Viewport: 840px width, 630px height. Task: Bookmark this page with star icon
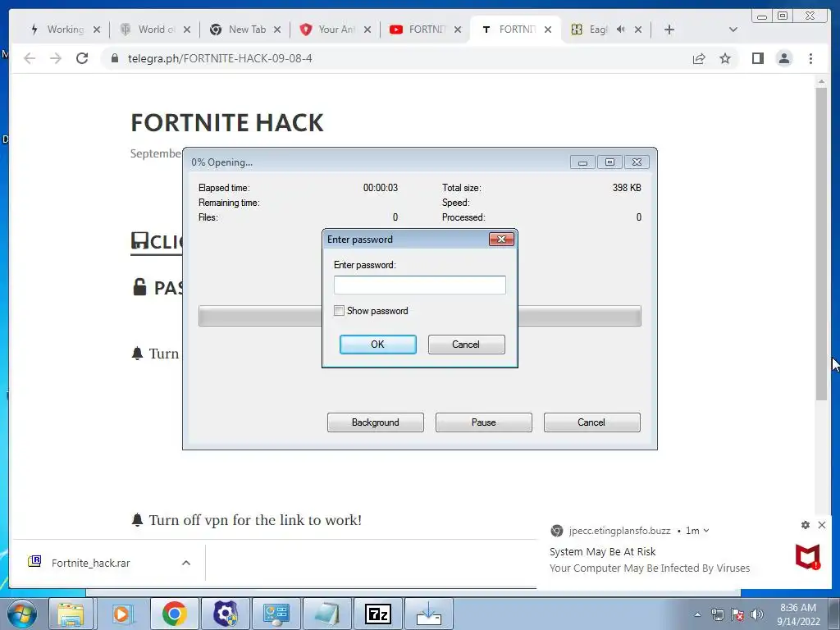[x=725, y=58]
